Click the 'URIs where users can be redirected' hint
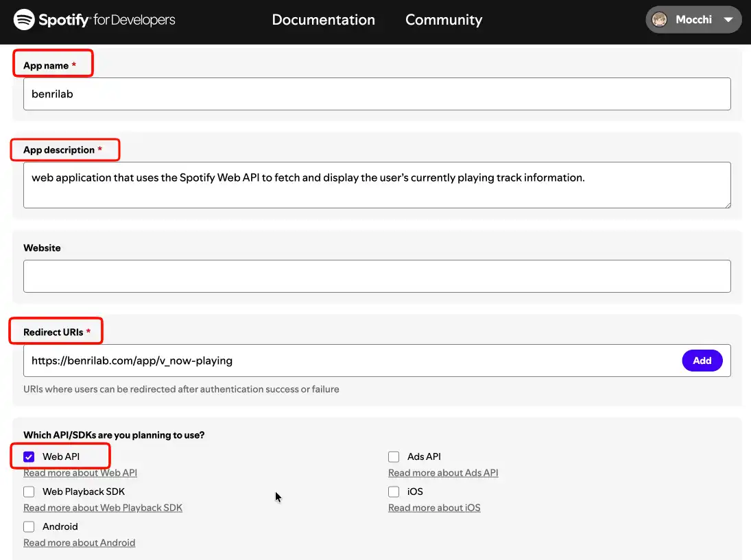 (181, 389)
